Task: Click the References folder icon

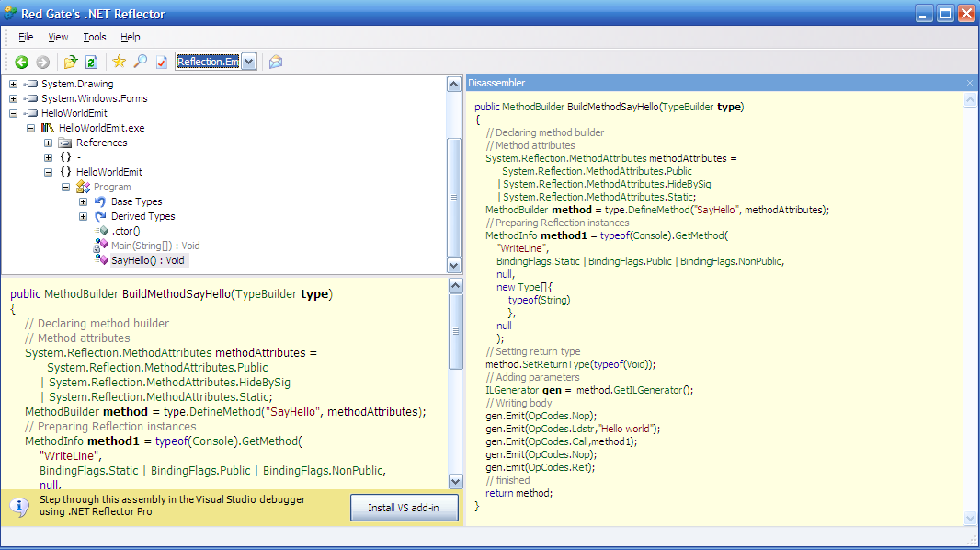Action: [x=65, y=143]
